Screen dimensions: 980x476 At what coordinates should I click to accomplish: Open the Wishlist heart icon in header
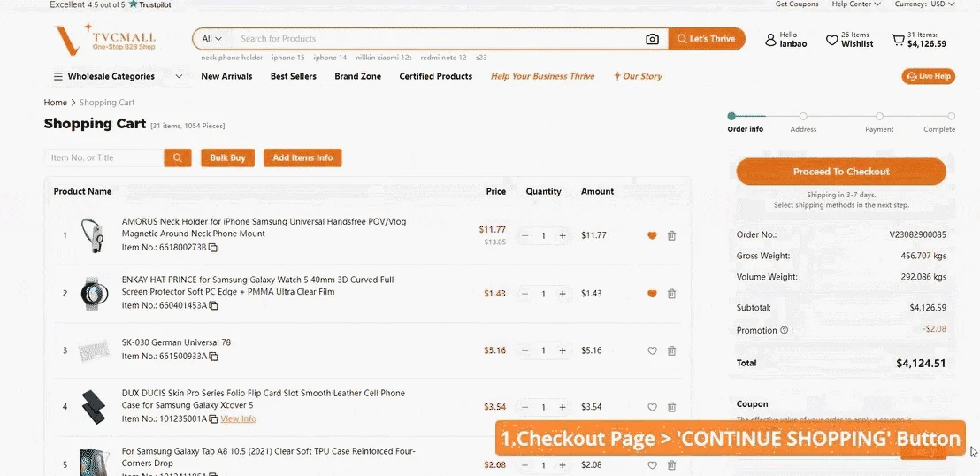pos(832,40)
